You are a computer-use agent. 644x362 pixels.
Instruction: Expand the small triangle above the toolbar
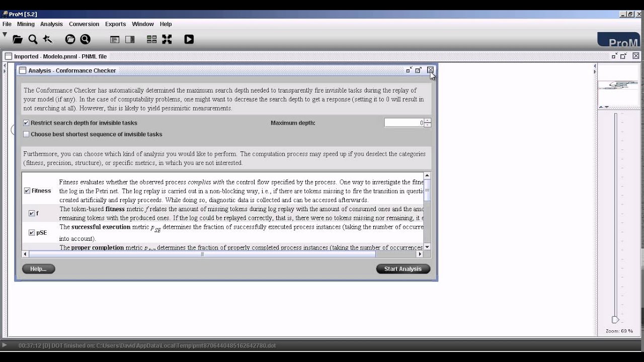[5, 35]
